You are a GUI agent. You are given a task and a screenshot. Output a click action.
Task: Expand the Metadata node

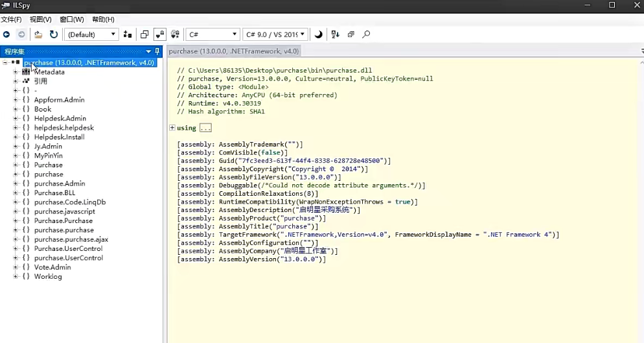tap(15, 72)
